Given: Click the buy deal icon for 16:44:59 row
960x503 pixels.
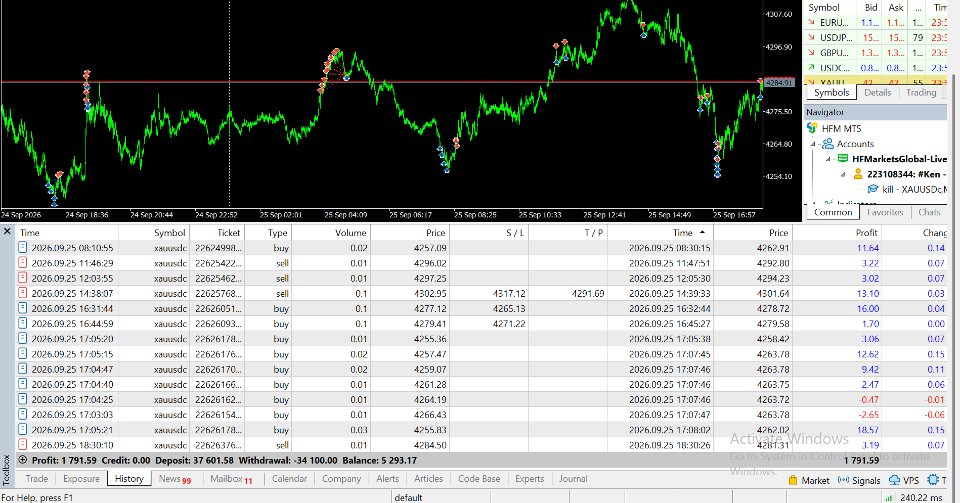Looking at the screenshot, I should coord(23,324).
